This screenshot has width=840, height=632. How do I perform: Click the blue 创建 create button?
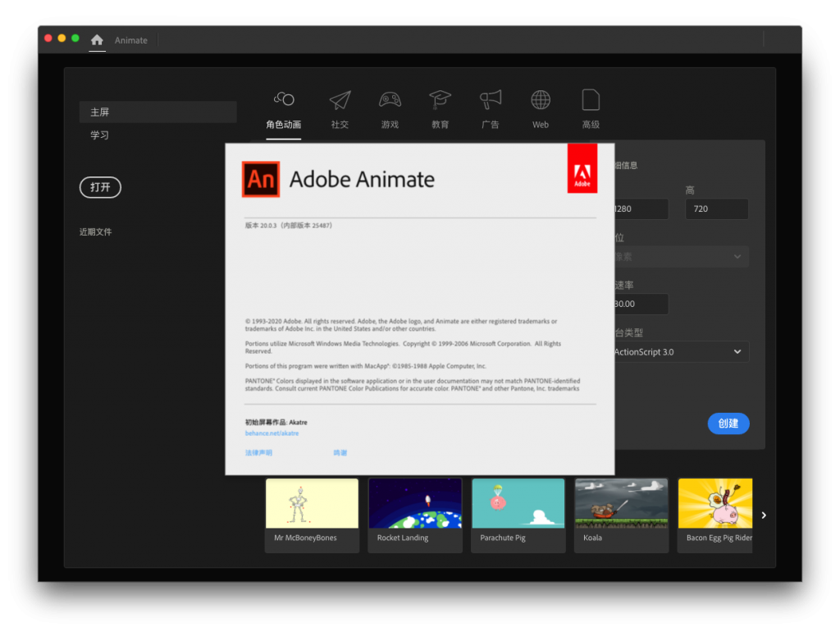point(728,424)
